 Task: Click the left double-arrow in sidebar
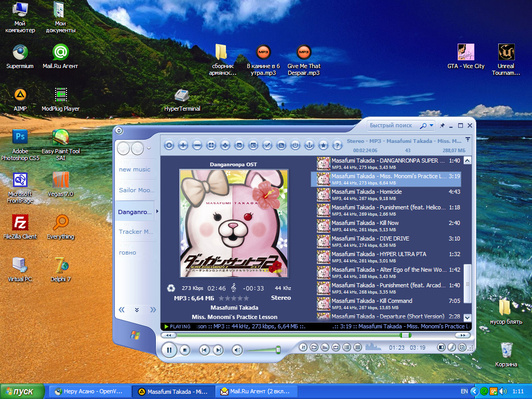click(x=122, y=310)
